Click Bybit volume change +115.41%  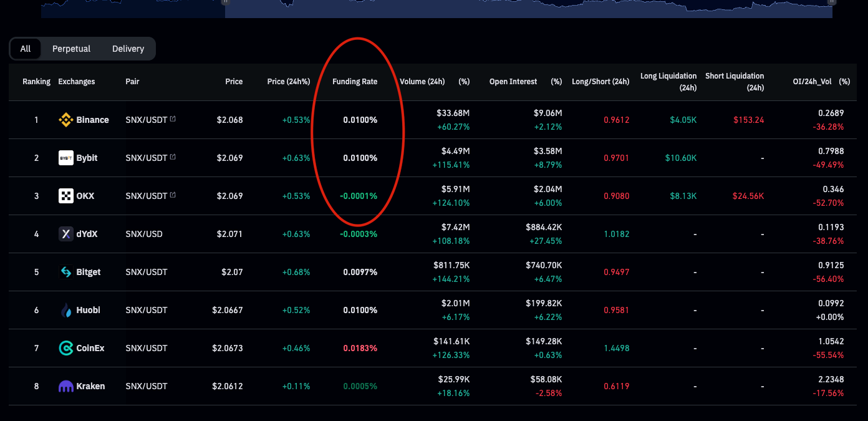[x=450, y=165]
